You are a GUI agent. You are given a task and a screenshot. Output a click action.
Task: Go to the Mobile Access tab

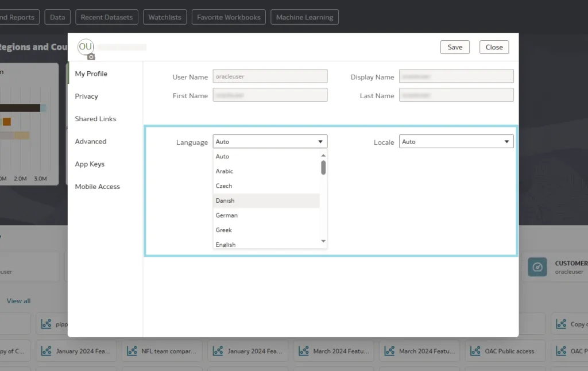pyautogui.click(x=98, y=187)
